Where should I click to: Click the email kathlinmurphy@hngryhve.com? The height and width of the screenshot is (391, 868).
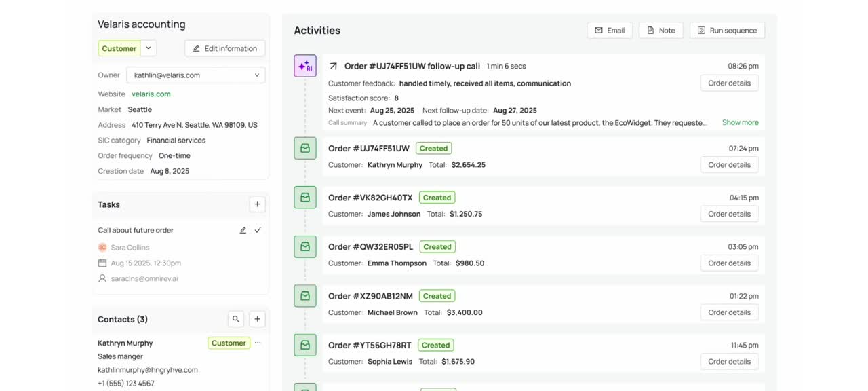(148, 370)
